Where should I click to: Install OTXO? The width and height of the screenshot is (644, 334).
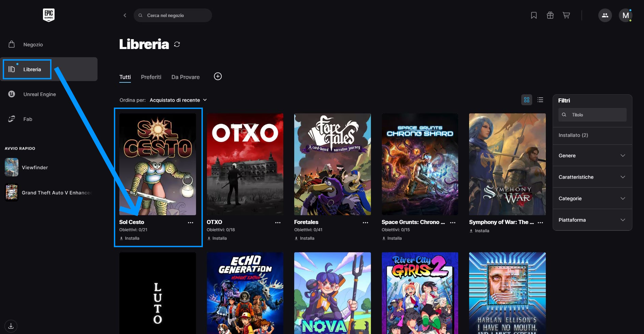[x=217, y=238]
